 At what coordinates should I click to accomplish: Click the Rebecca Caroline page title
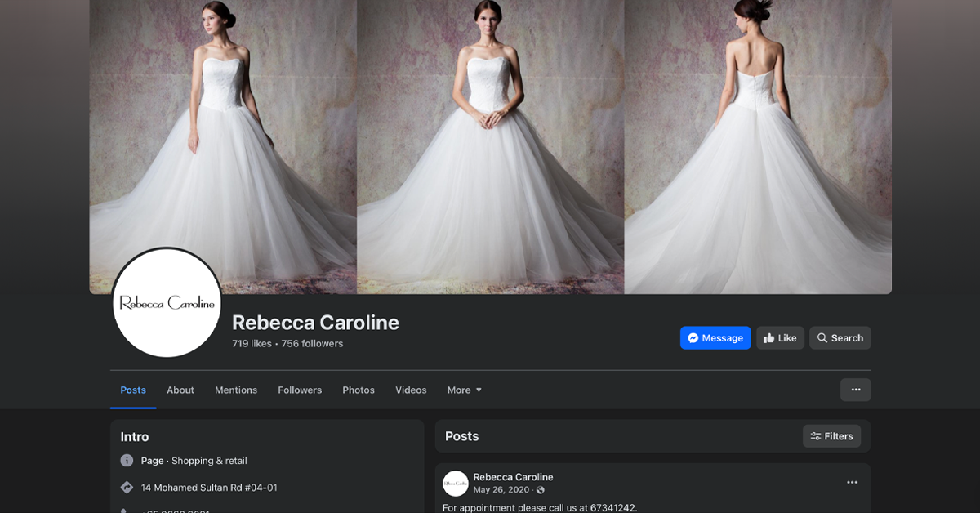tap(315, 323)
